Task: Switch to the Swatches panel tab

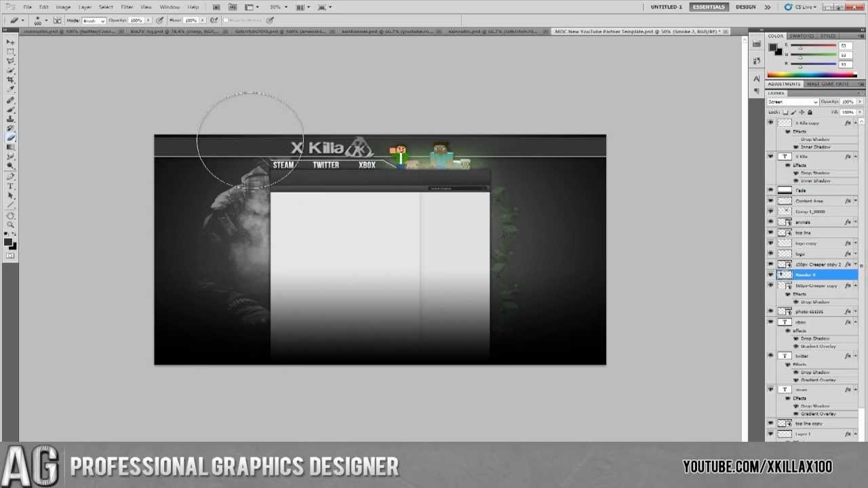Action: 802,36
